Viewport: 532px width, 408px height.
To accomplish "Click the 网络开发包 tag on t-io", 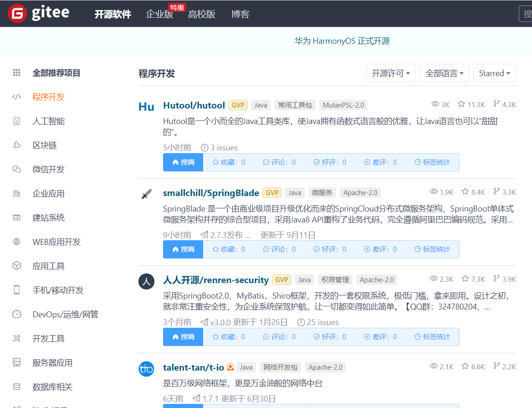I will 280,367.
